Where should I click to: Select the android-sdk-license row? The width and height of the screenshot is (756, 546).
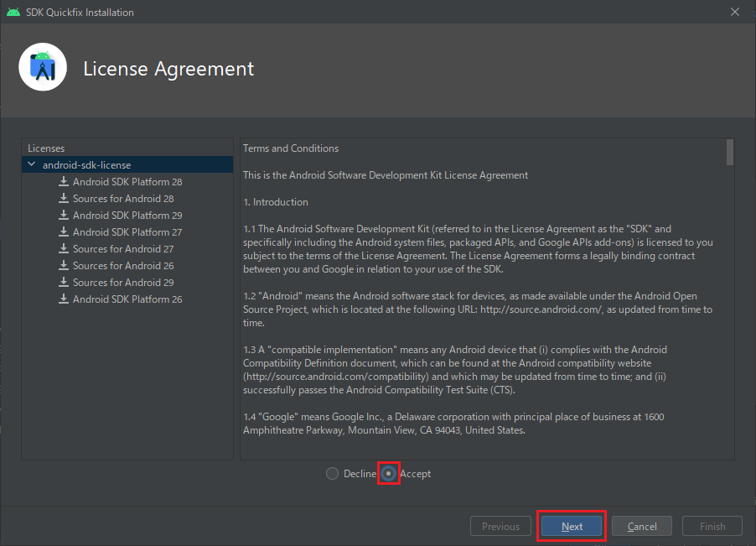tap(127, 164)
